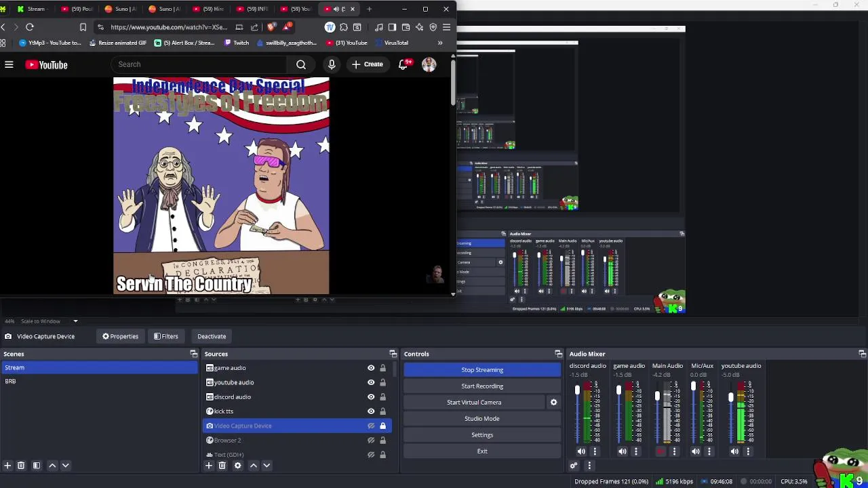The width and height of the screenshot is (868, 488).
Task: Add a new scene with plus icon
Action: [x=7, y=466]
